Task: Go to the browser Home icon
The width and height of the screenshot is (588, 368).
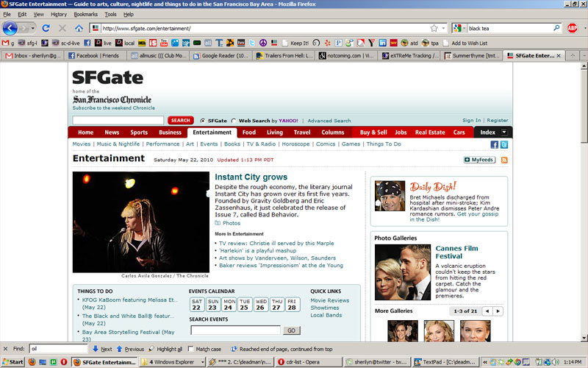Action: (x=79, y=28)
